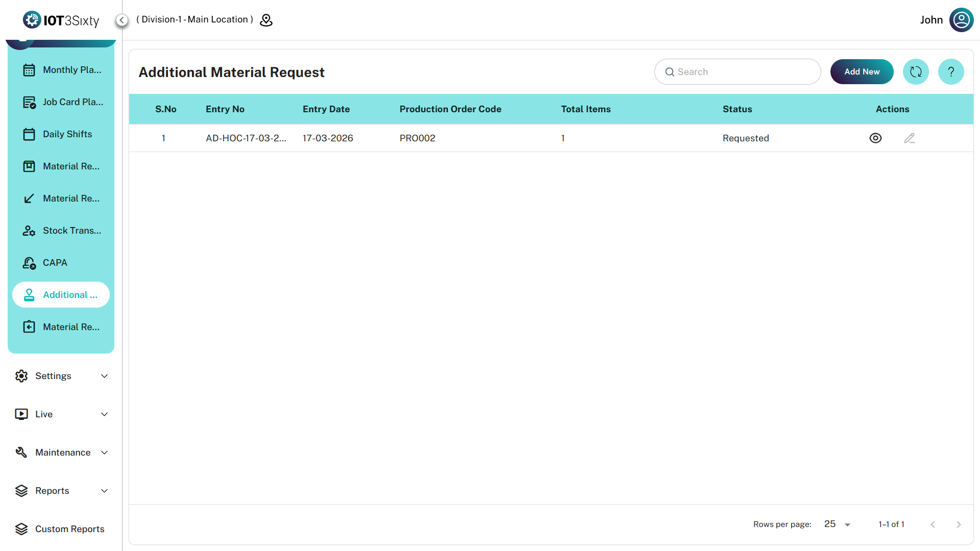Click the edit pencil icon in row

pos(910,138)
